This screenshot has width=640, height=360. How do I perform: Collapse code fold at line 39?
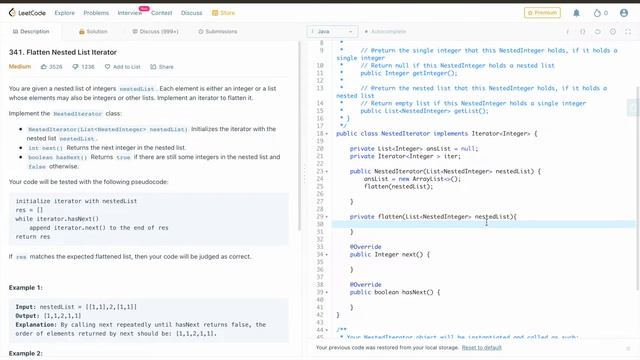[327, 292]
